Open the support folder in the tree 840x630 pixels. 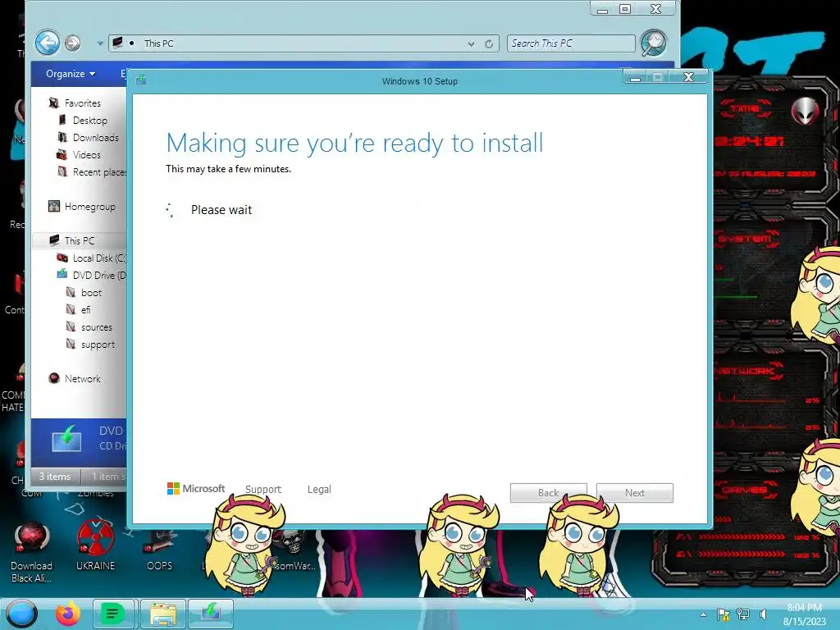(x=98, y=345)
